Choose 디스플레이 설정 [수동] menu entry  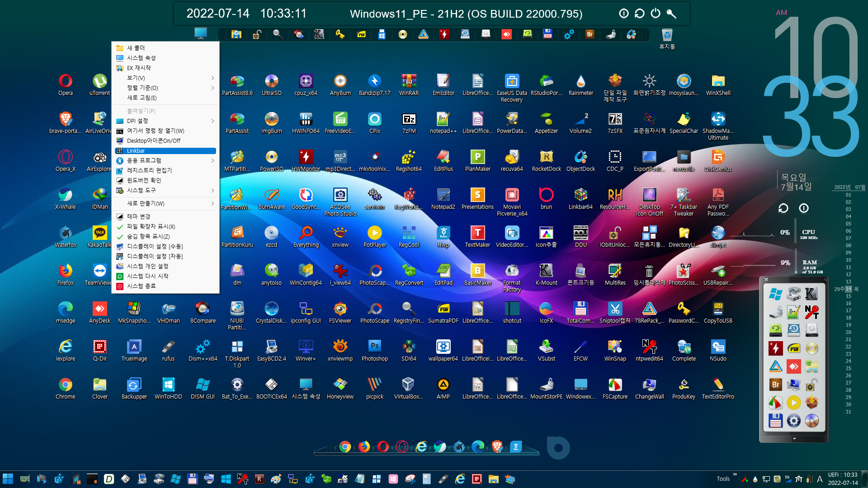(x=165, y=246)
